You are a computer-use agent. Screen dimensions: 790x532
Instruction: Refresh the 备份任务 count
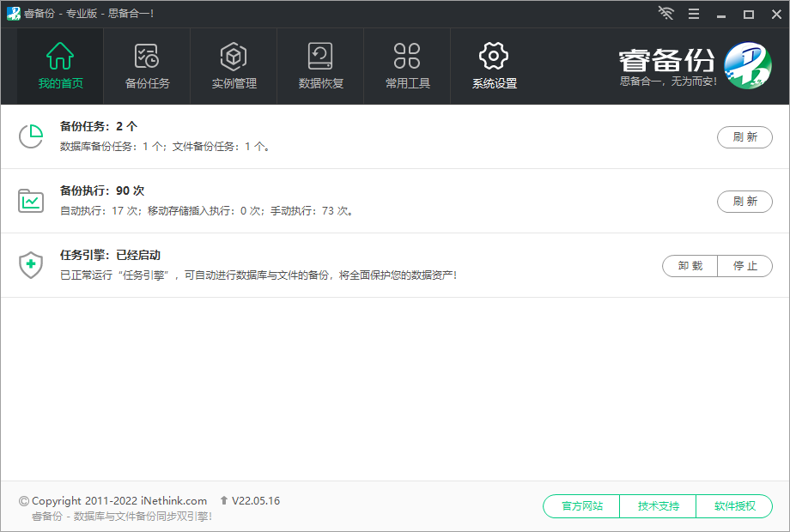click(744, 137)
